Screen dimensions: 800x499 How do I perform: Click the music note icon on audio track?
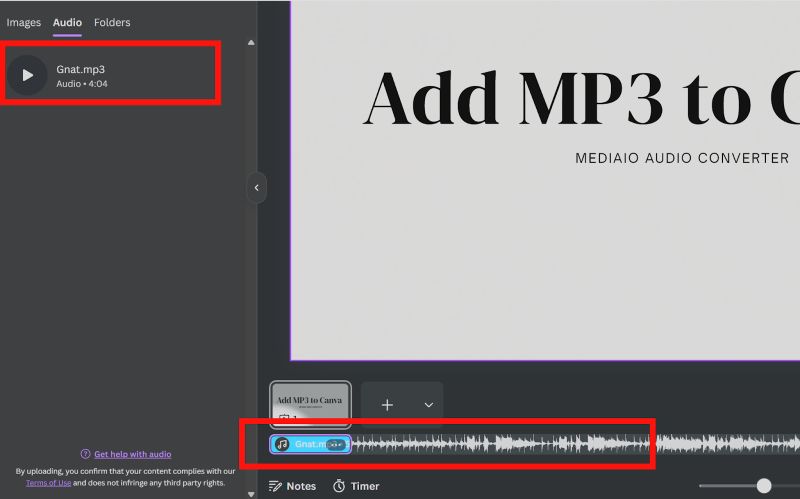(282, 444)
